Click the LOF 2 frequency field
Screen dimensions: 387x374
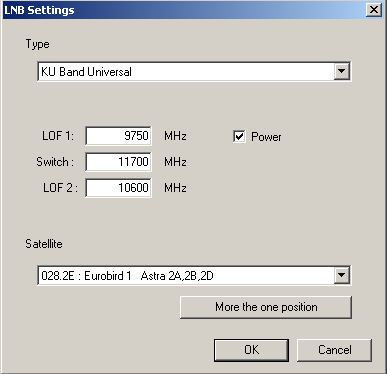click(x=119, y=188)
